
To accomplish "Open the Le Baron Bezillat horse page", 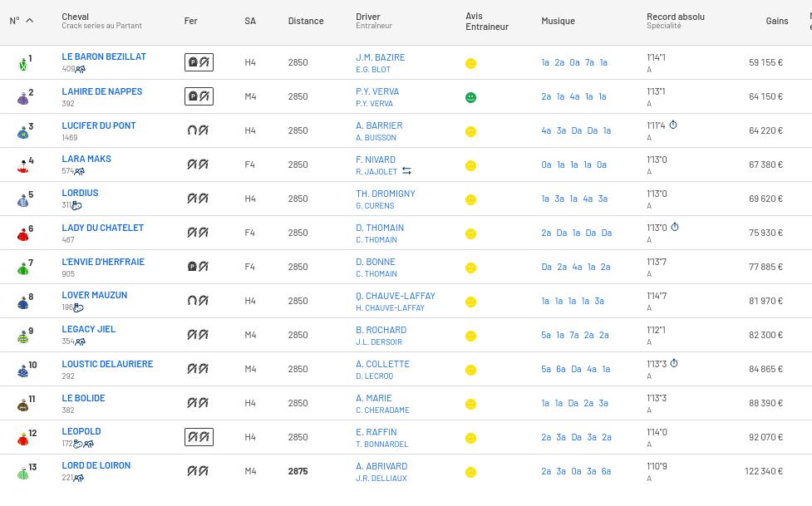I will click(104, 56).
